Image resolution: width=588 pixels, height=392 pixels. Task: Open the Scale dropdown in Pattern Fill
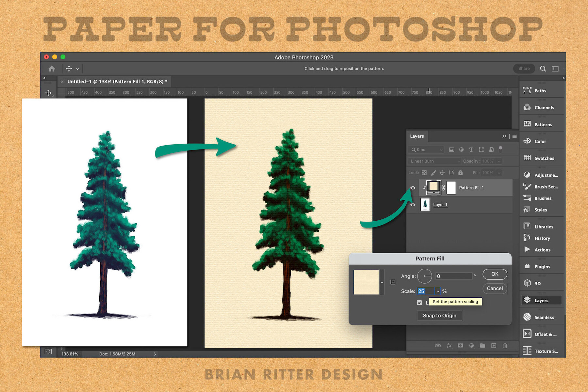[438, 291]
